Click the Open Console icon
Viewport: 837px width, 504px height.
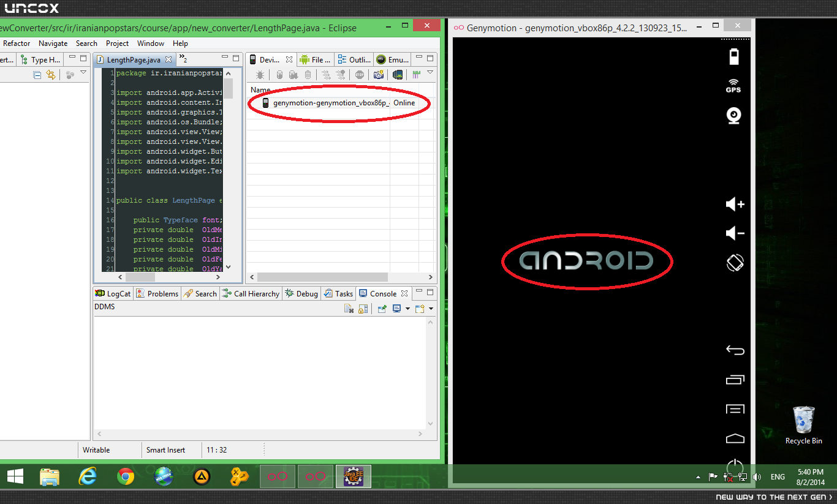(420, 309)
